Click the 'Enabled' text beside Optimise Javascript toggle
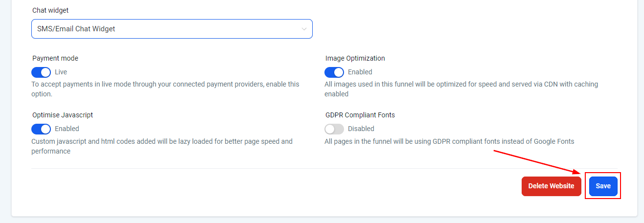644x223 pixels. (67, 129)
